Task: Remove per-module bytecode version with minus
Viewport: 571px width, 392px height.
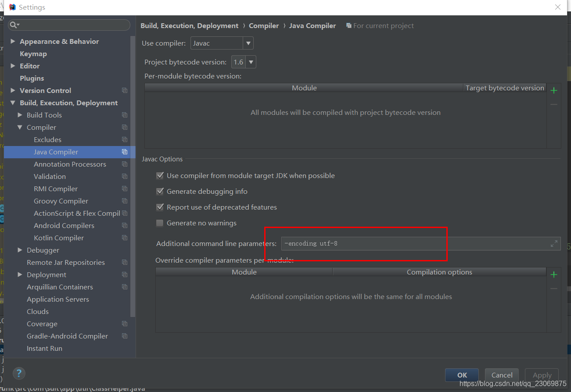Action: pyautogui.click(x=554, y=104)
